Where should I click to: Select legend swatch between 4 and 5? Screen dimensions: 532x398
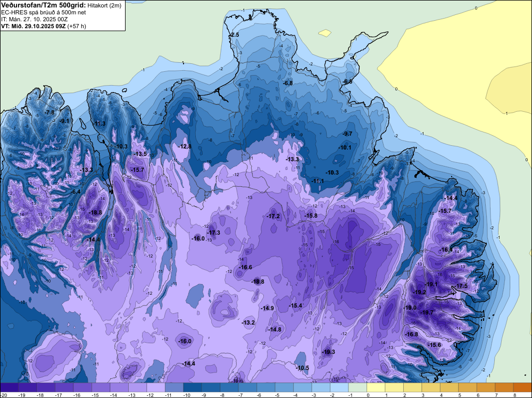pos(449,387)
